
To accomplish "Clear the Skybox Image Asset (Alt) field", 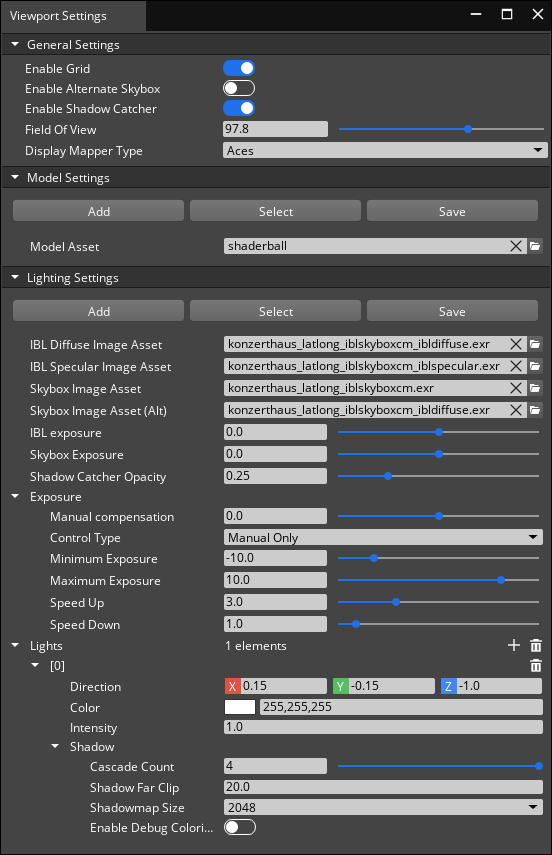I will 515,410.
